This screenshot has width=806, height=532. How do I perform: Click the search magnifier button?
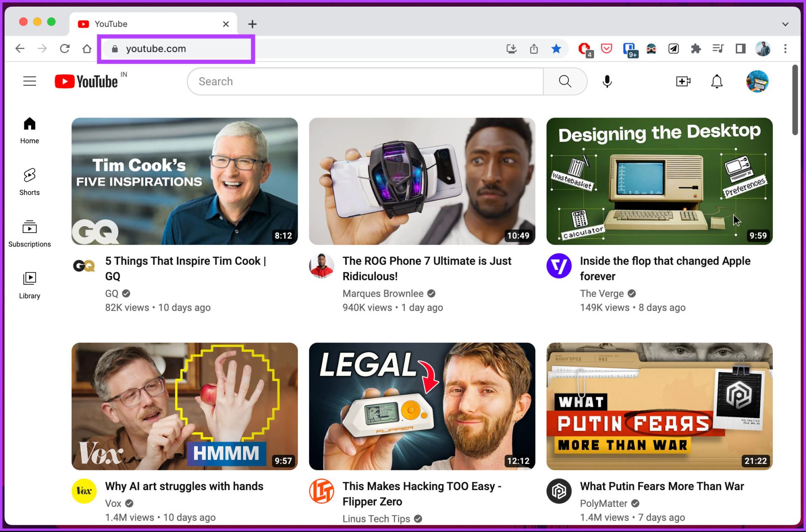click(565, 81)
